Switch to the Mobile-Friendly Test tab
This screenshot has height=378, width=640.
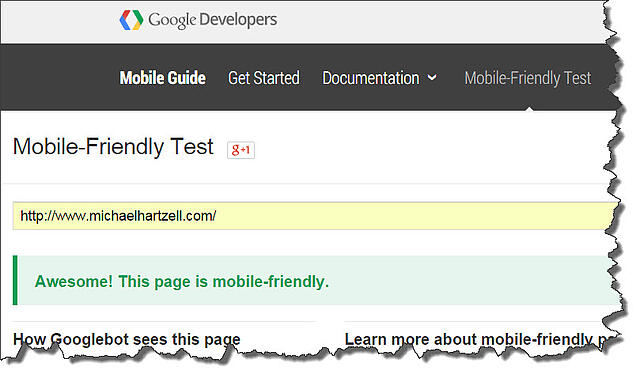(x=528, y=78)
